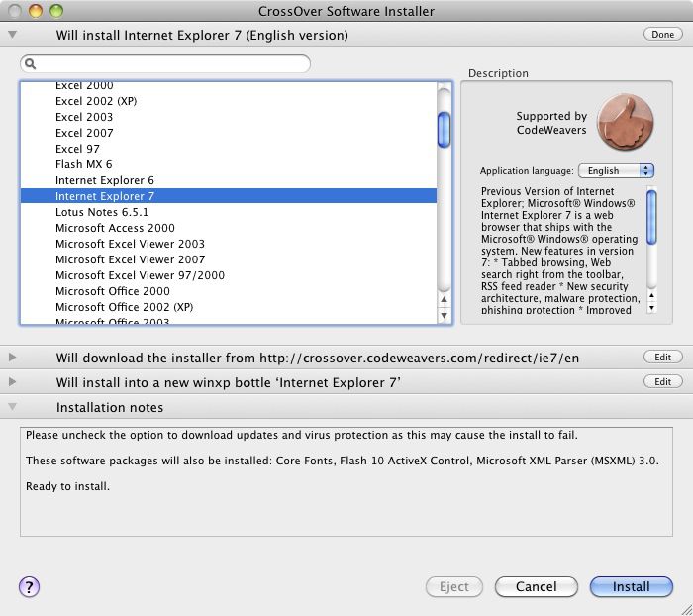The image size is (693, 616).
Task: Click the Done button
Action: [662, 35]
